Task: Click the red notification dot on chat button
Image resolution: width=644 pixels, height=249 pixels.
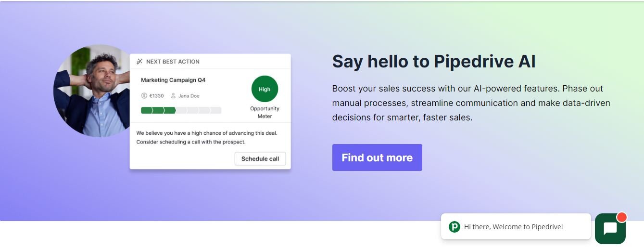Action: click(x=622, y=217)
